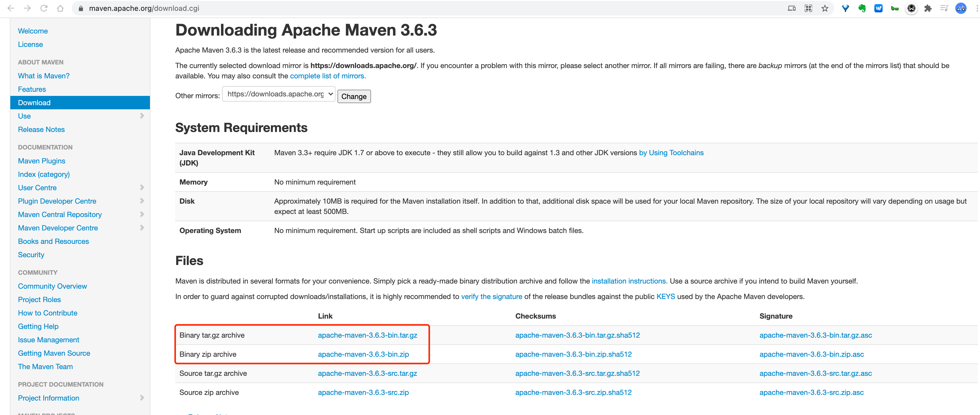Open the browser home icon
Screen dimensions: 980x415
coord(60,8)
